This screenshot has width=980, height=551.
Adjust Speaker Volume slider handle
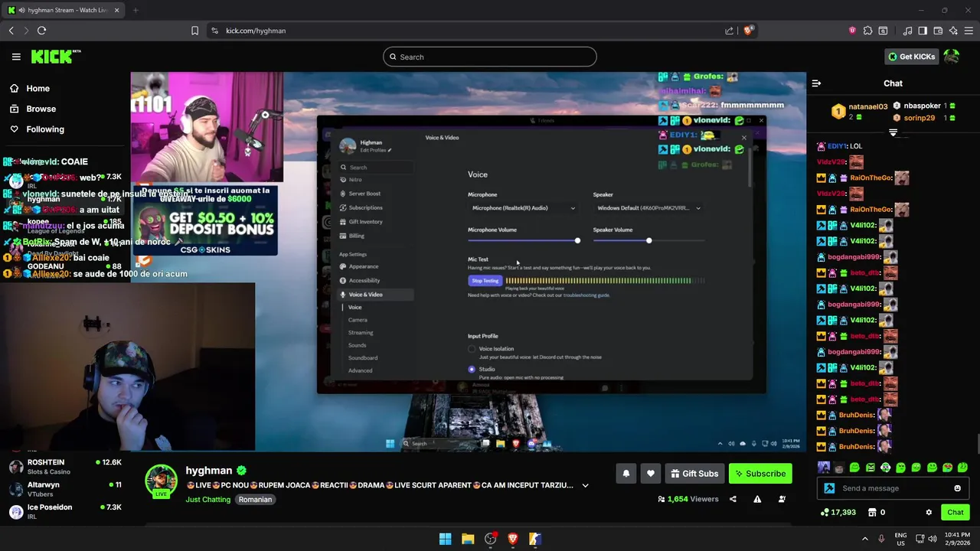[648, 241]
